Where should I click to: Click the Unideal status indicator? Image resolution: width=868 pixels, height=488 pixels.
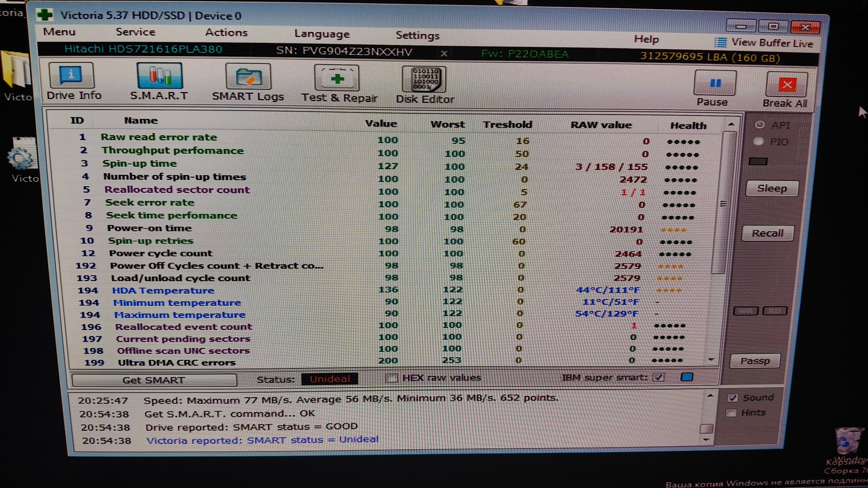[330, 379]
